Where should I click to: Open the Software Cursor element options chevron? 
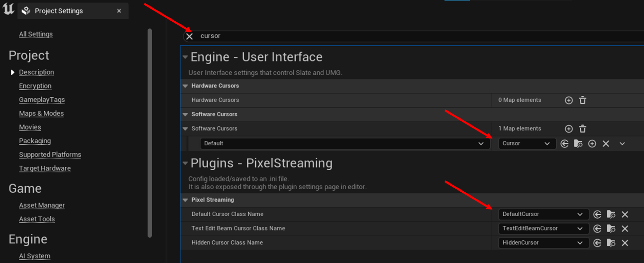click(x=622, y=144)
